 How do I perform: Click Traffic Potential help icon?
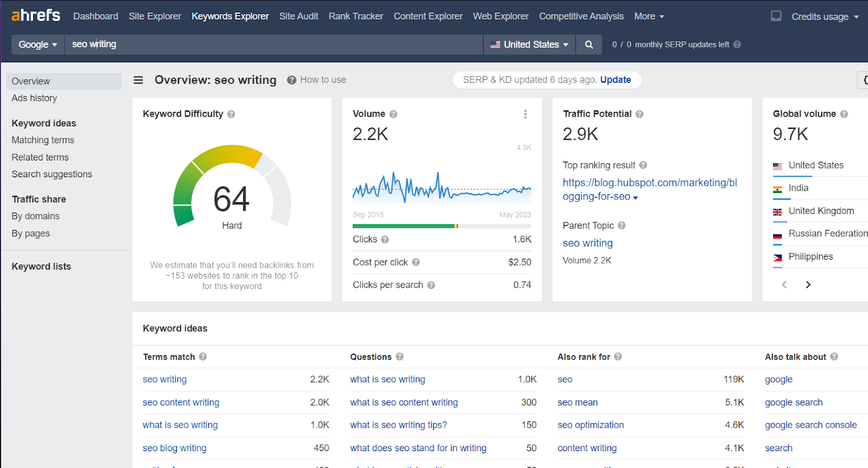[640, 114]
